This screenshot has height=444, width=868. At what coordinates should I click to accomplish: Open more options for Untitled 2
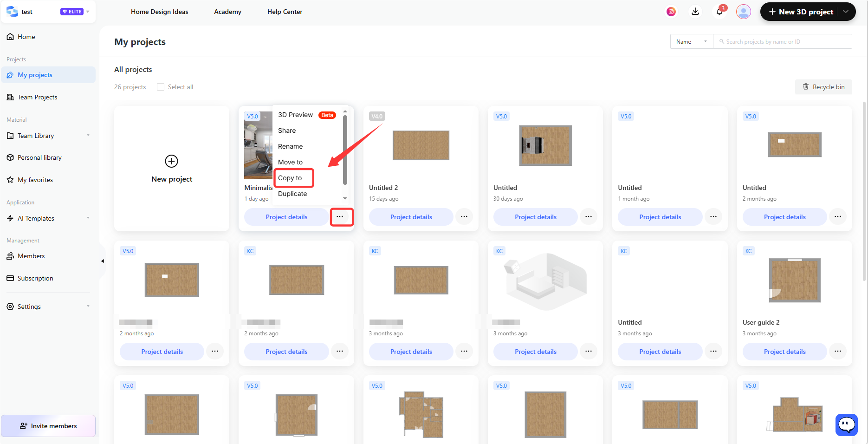tap(464, 217)
